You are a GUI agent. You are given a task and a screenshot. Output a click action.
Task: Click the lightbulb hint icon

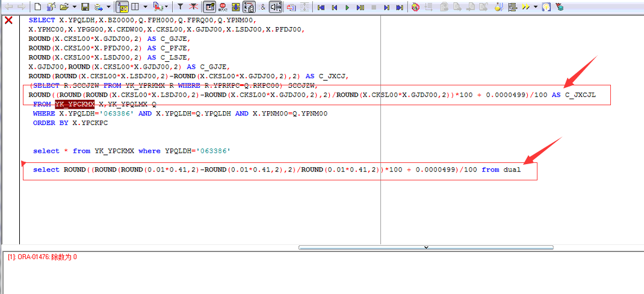click(x=546, y=7)
